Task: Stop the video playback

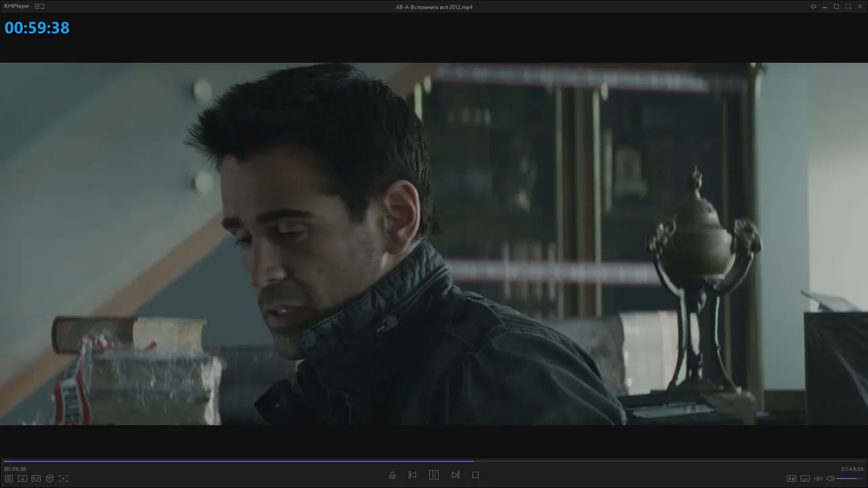Action: pyautogui.click(x=475, y=475)
